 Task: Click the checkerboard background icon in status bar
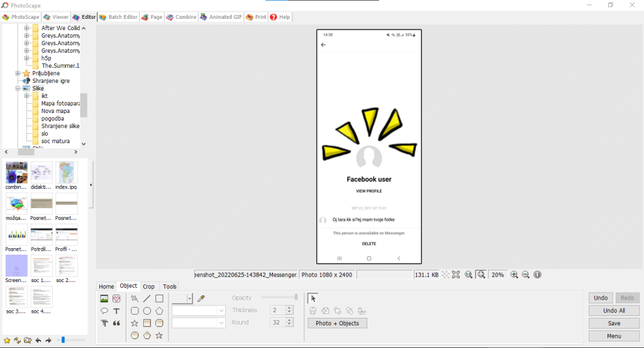[445, 275]
